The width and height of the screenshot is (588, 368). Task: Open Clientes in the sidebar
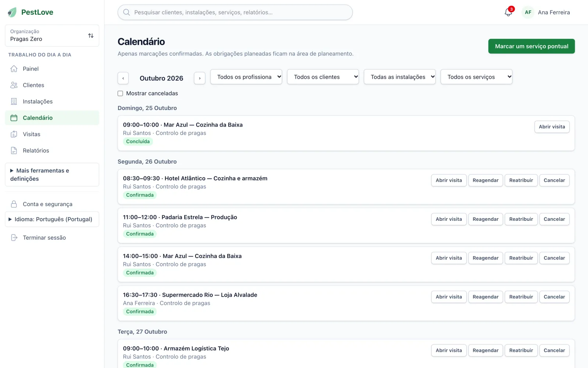(52, 85)
